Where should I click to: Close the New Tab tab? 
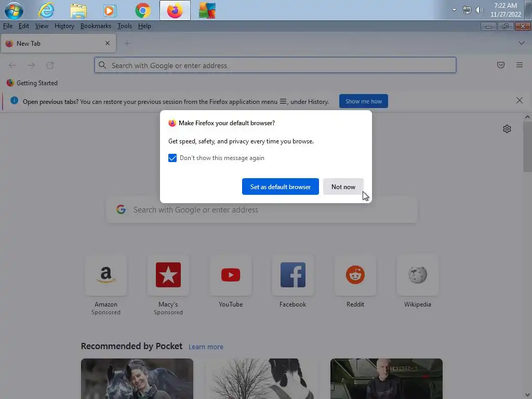tap(107, 43)
